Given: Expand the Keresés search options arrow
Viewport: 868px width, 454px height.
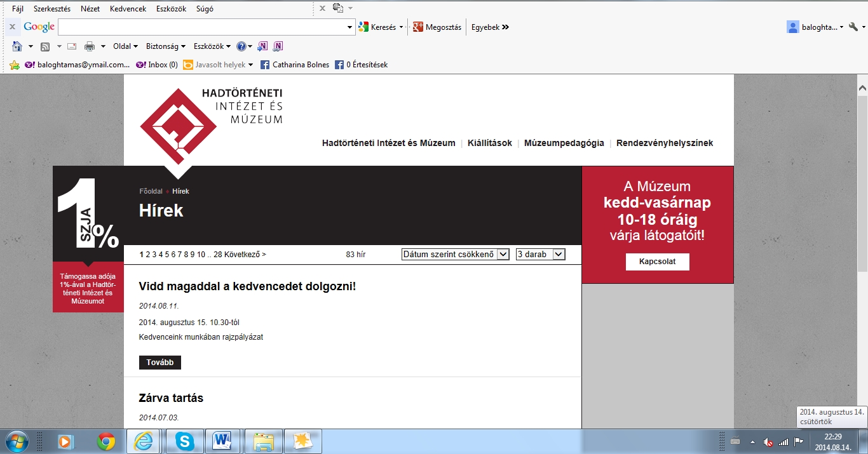Looking at the screenshot, I should point(401,27).
